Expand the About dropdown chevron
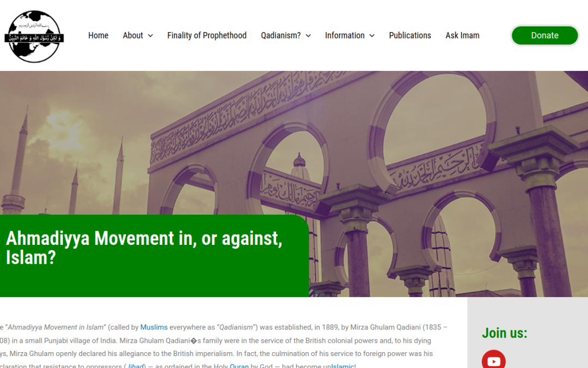The width and height of the screenshot is (588, 368). (150, 35)
